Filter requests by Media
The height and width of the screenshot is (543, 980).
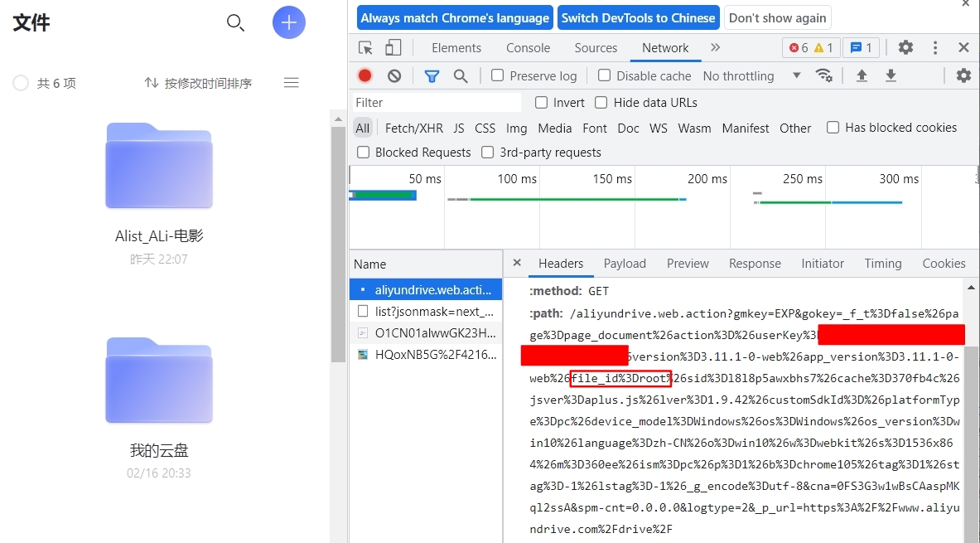pyautogui.click(x=554, y=128)
